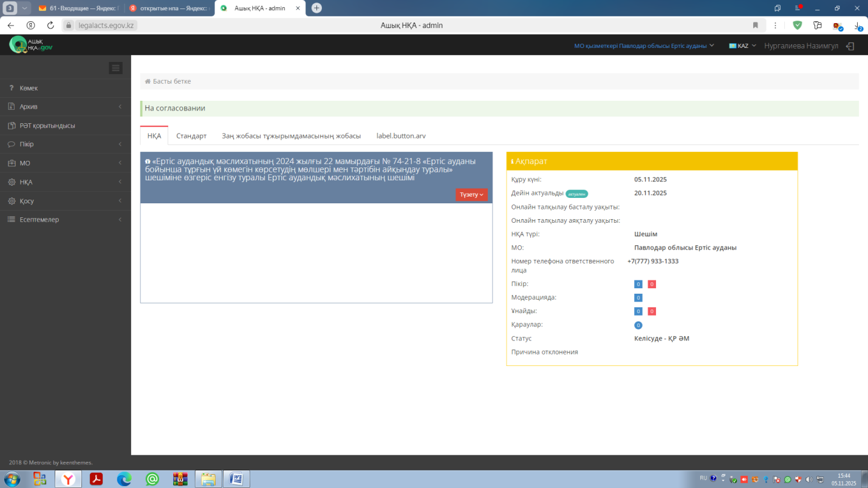
Task: Open the KAZ language dropdown
Action: tap(742, 46)
